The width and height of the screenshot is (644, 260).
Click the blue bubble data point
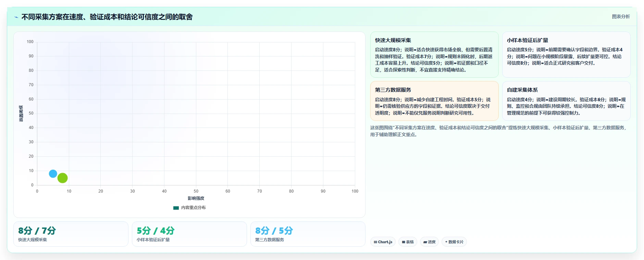(x=53, y=174)
